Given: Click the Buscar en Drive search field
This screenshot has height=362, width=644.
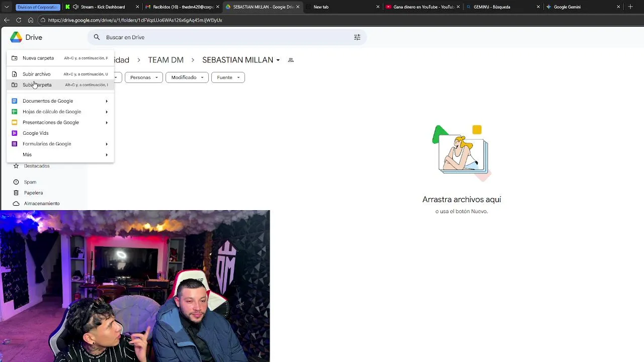Looking at the screenshot, I should pos(227,37).
